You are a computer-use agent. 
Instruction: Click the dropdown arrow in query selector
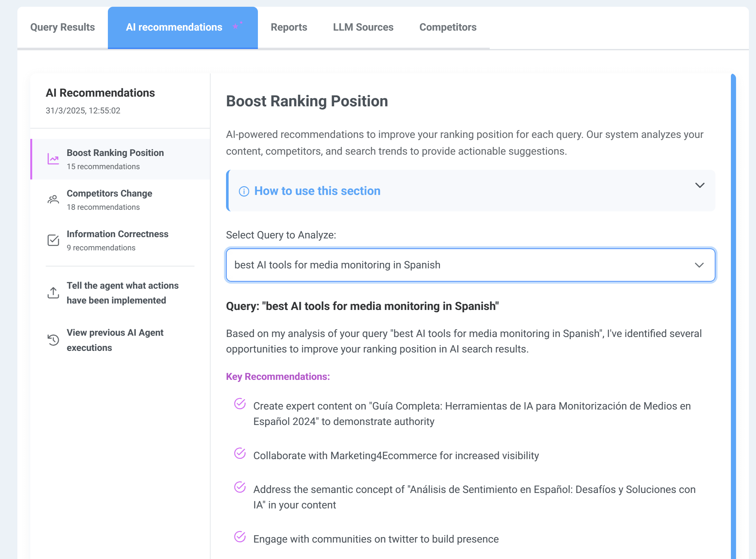click(x=699, y=265)
